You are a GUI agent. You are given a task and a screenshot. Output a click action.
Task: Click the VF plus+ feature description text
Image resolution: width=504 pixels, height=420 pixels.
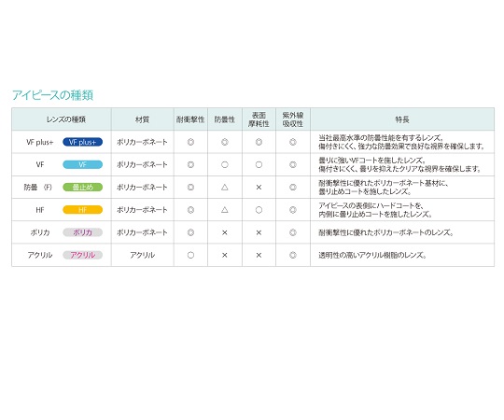[x=401, y=142]
